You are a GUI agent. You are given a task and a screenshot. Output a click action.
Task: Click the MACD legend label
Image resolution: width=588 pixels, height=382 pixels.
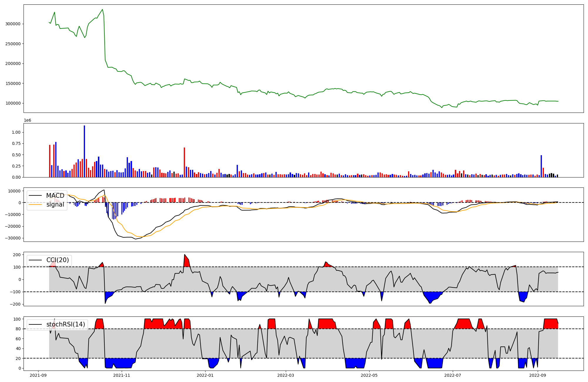pyautogui.click(x=55, y=196)
